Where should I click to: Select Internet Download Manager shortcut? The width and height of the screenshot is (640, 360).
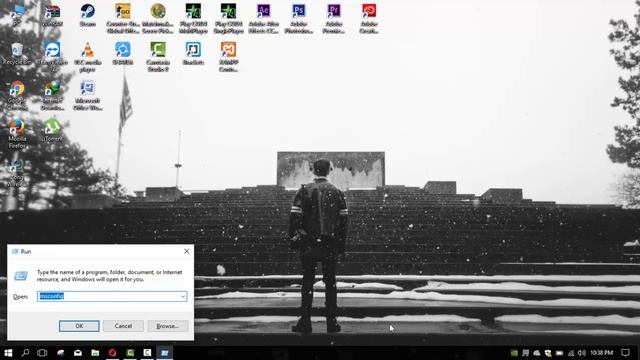52,95
